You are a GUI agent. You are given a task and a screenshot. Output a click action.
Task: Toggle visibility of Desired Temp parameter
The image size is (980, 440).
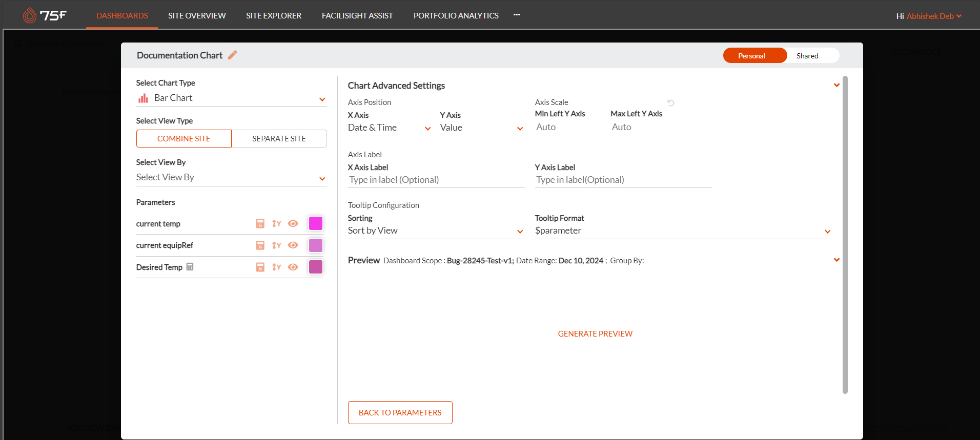(293, 267)
